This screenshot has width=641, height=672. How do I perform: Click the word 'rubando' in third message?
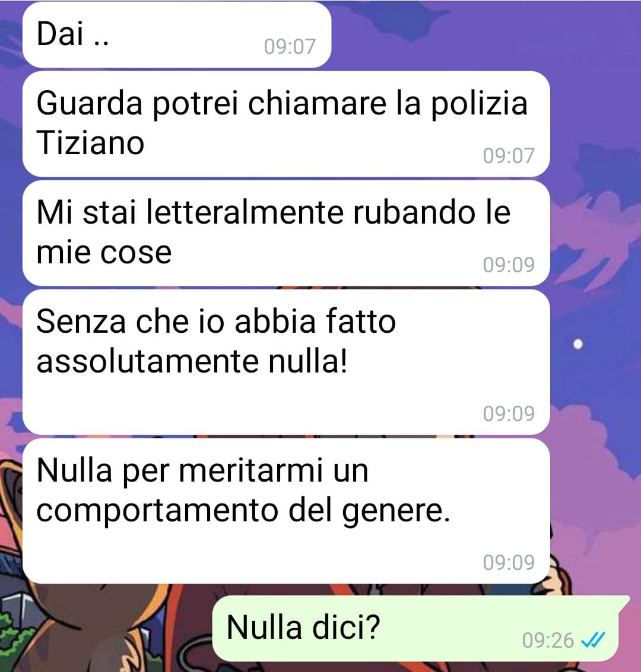(414, 212)
